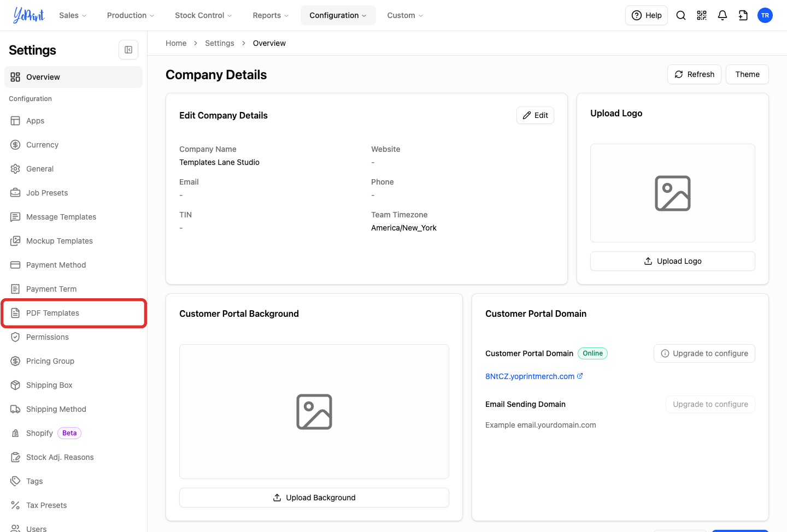The image size is (787, 532).
Task: Open the 8NtCZ.yoprintmerch.com portal link
Action: tap(534, 376)
